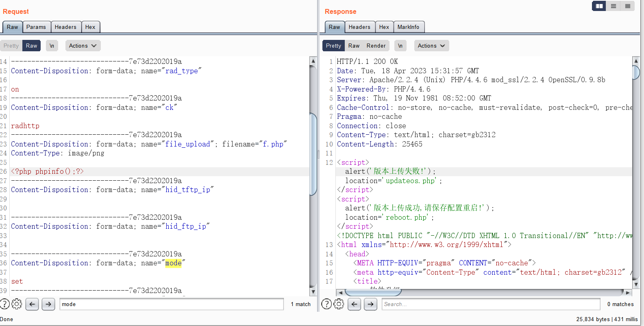This screenshot has width=644, height=326.
Task: Go to next match in Request search
Action: (48, 304)
